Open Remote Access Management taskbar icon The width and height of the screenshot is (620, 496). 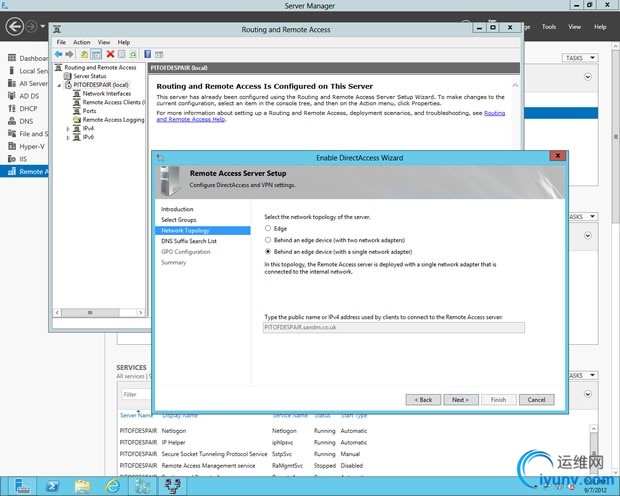tap(142, 486)
